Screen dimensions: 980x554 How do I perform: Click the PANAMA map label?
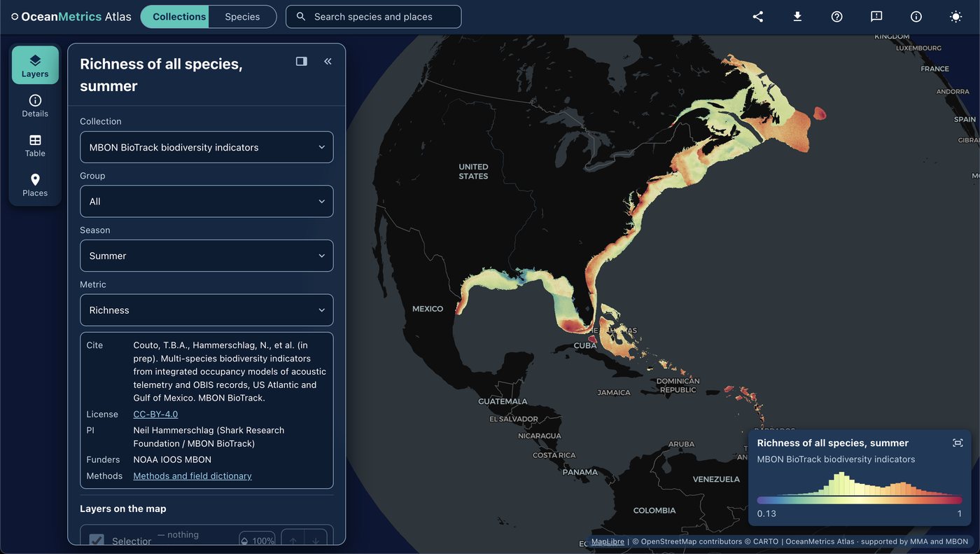point(580,472)
